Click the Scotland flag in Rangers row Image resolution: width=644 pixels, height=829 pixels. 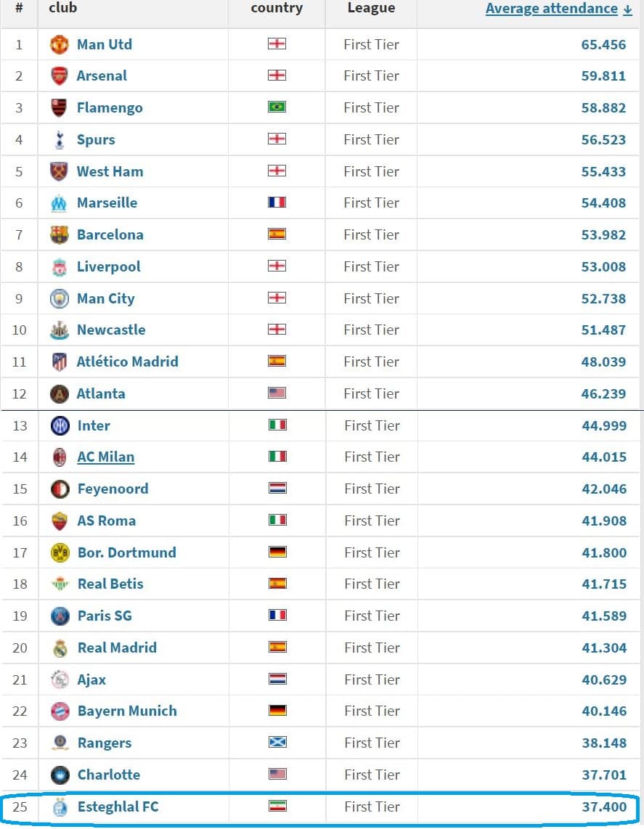277,743
